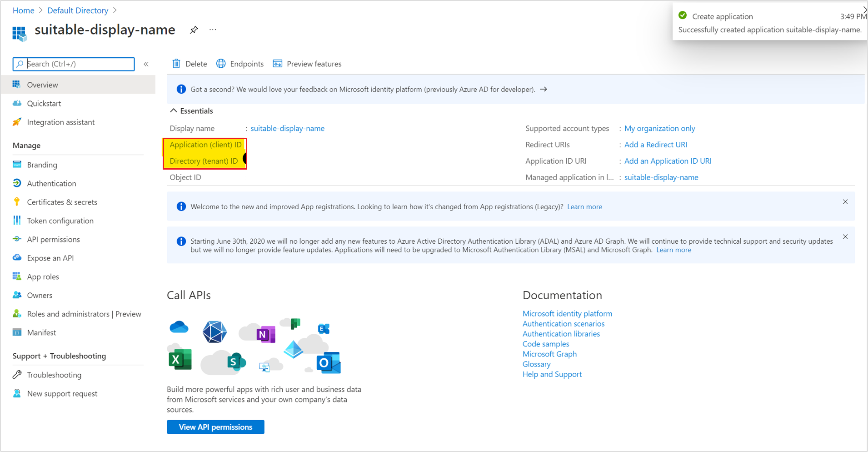Open Certificates & secrets key icon

pyautogui.click(x=17, y=202)
